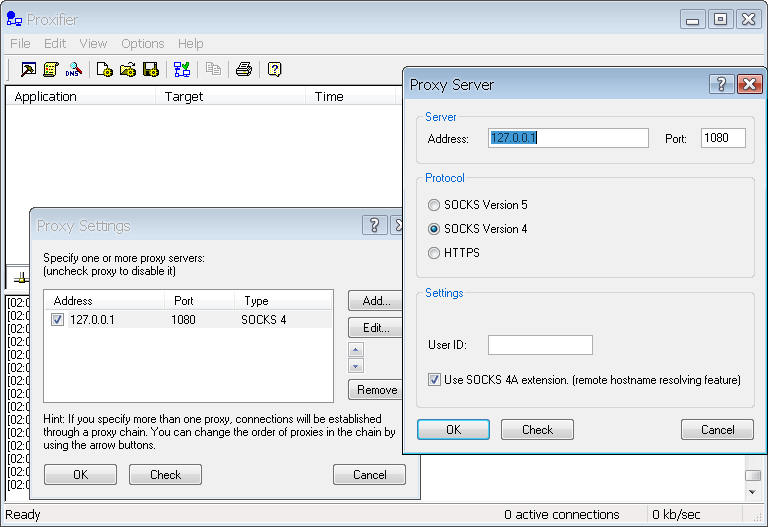
Task: Click Time column header
Action: 350,96
